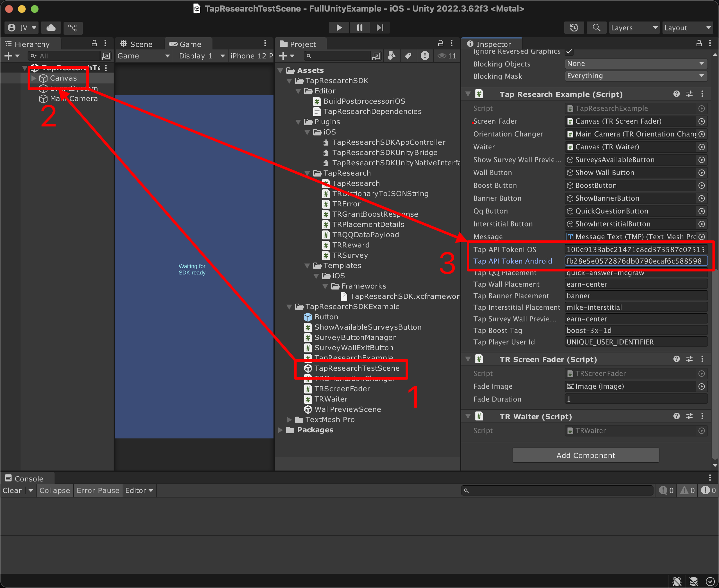719x588 pixels.
Task: Expand the TextMesh Pro folder
Action: pyautogui.click(x=289, y=420)
